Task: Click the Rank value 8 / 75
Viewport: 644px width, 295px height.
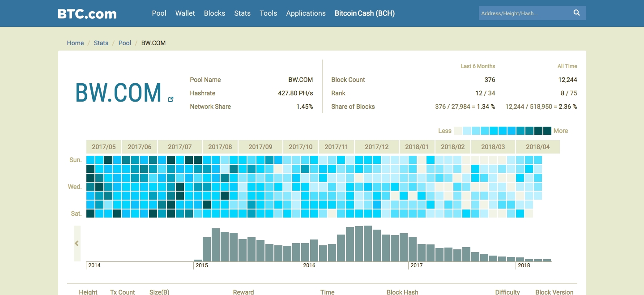Action: [x=569, y=93]
